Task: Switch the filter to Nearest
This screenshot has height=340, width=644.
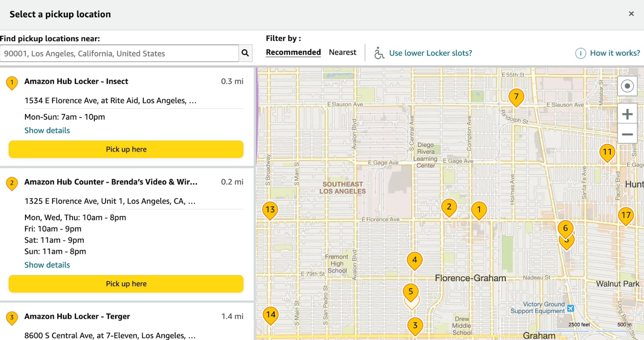Action: tap(342, 52)
